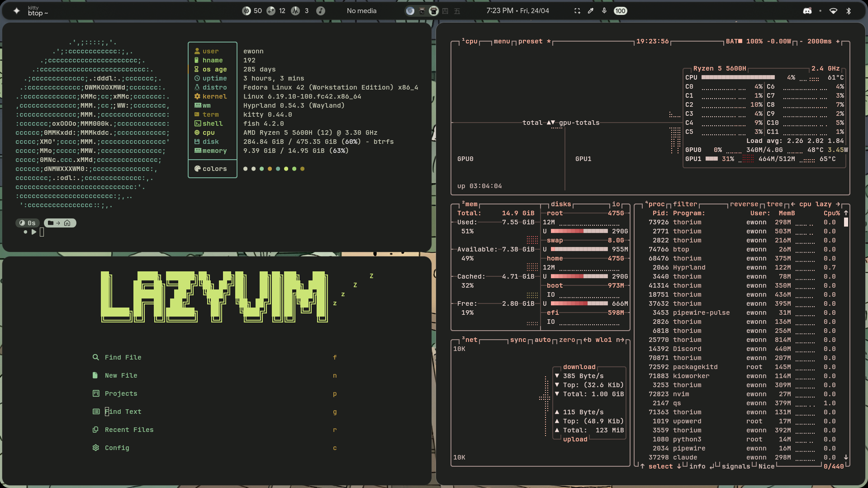The width and height of the screenshot is (868, 488).
Task: Switch to workspace four indicator
Action: click(x=446, y=11)
